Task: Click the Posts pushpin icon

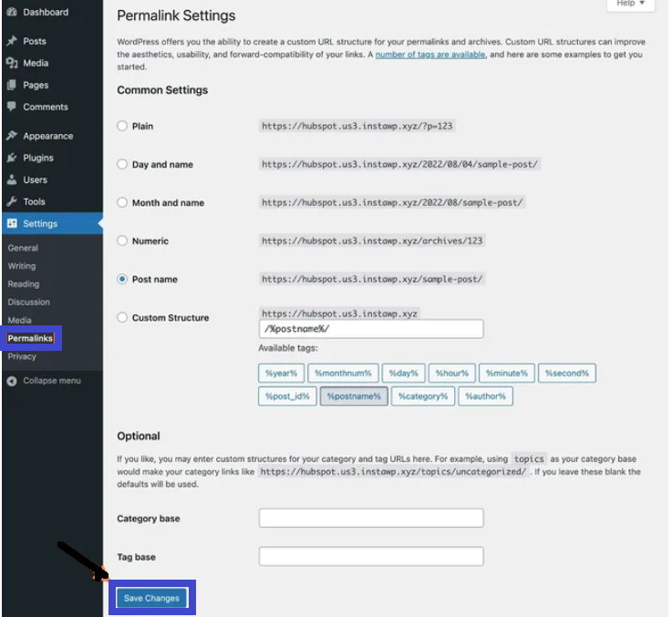Action: click(x=12, y=41)
